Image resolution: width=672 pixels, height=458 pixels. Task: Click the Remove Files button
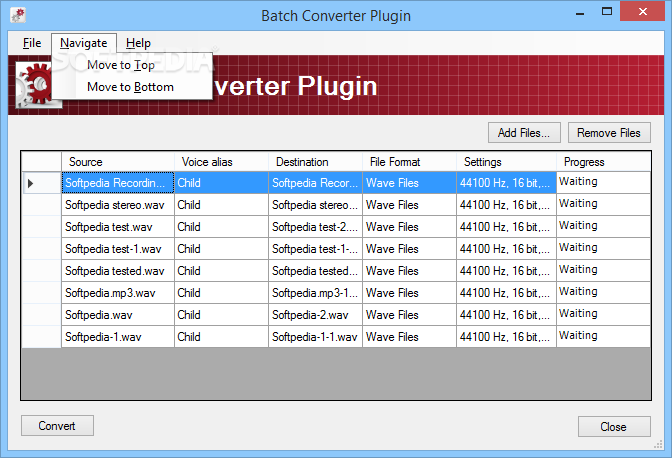[x=609, y=133]
